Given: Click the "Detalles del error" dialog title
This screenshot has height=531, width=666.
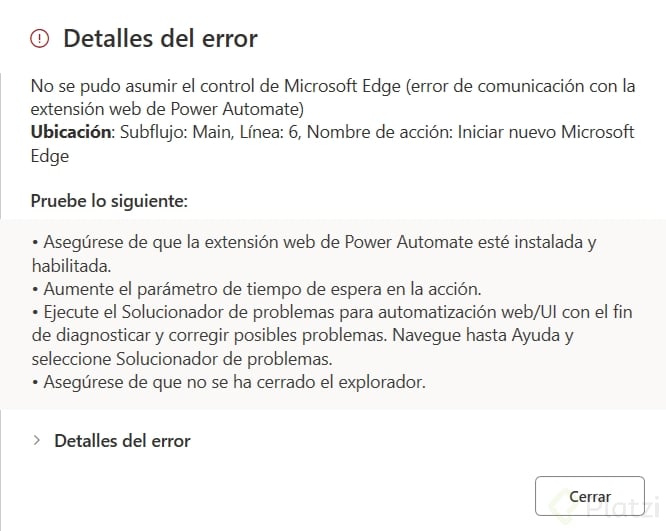Looking at the screenshot, I should point(160,39).
